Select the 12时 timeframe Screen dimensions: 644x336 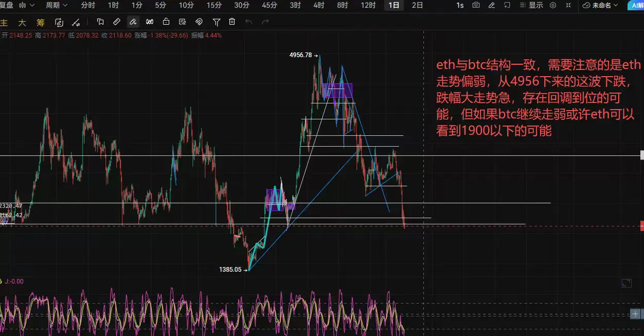click(368, 5)
